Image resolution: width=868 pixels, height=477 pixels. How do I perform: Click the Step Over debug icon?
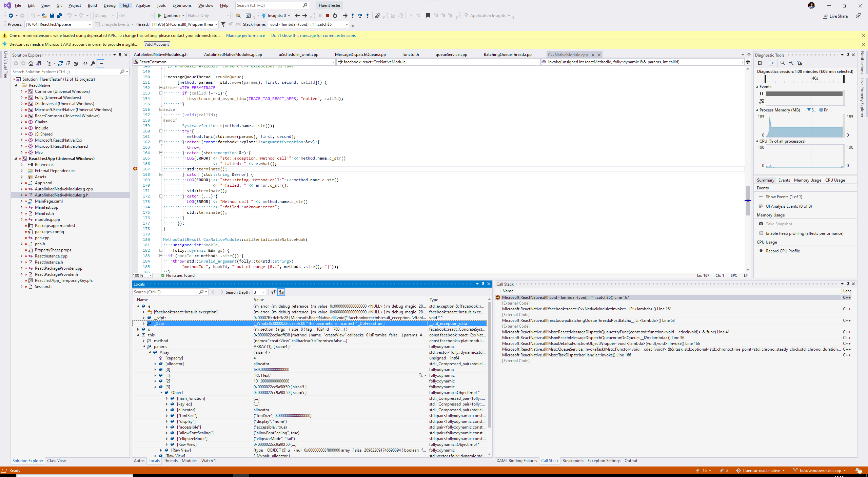pyautogui.click(x=360, y=16)
